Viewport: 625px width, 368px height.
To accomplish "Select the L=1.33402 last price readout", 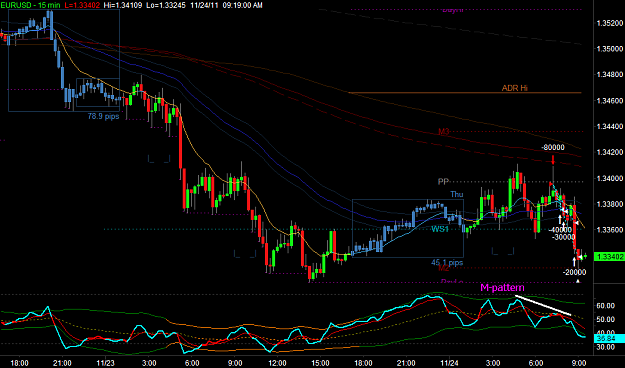I will pyautogui.click(x=82, y=5).
